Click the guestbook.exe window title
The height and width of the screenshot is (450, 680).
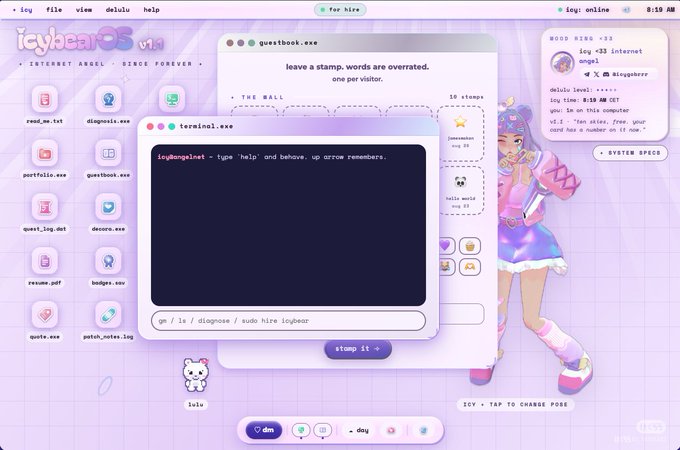point(288,43)
